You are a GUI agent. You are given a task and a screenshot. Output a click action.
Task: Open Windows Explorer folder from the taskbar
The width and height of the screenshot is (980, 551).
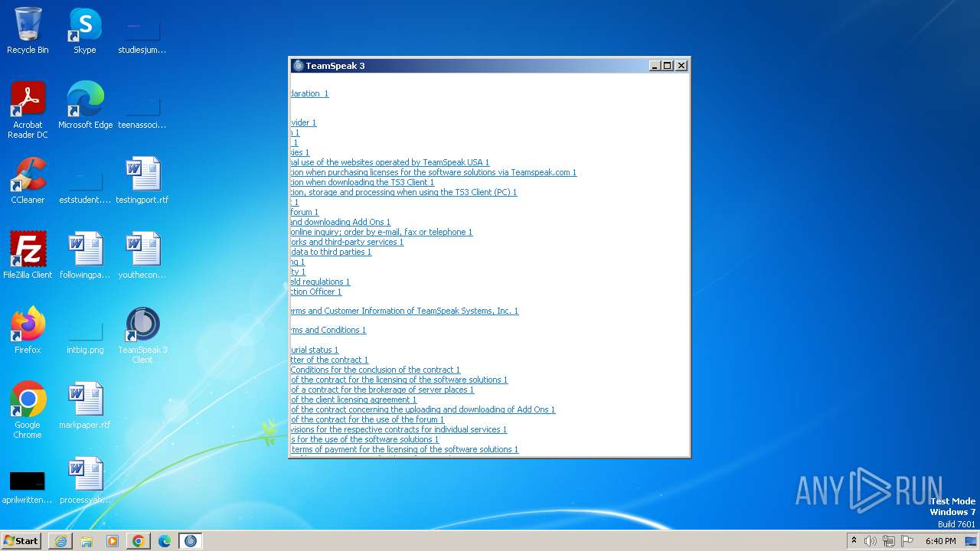tap(87, 541)
